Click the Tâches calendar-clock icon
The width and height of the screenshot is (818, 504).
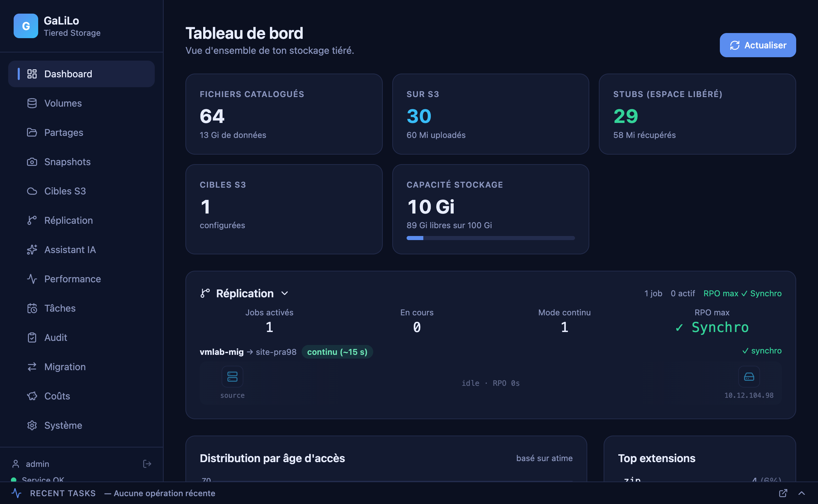coord(32,308)
